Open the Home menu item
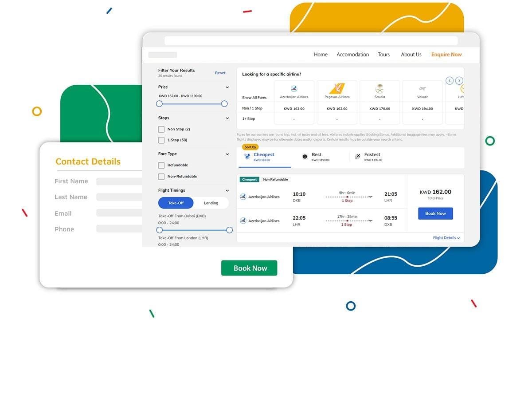This screenshot has width=532, height=394. (321, 55)
